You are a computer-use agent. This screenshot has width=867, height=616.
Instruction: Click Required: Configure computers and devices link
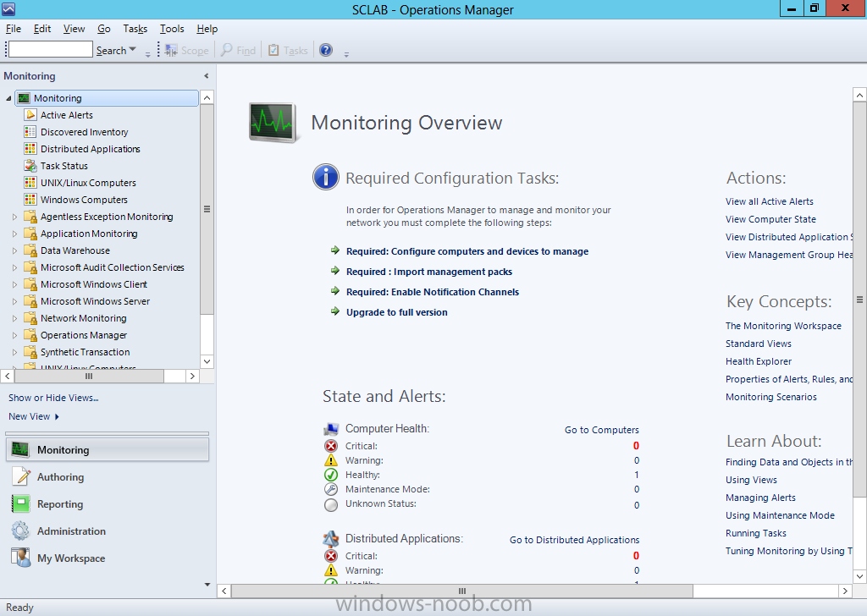[x=467, y=251]
